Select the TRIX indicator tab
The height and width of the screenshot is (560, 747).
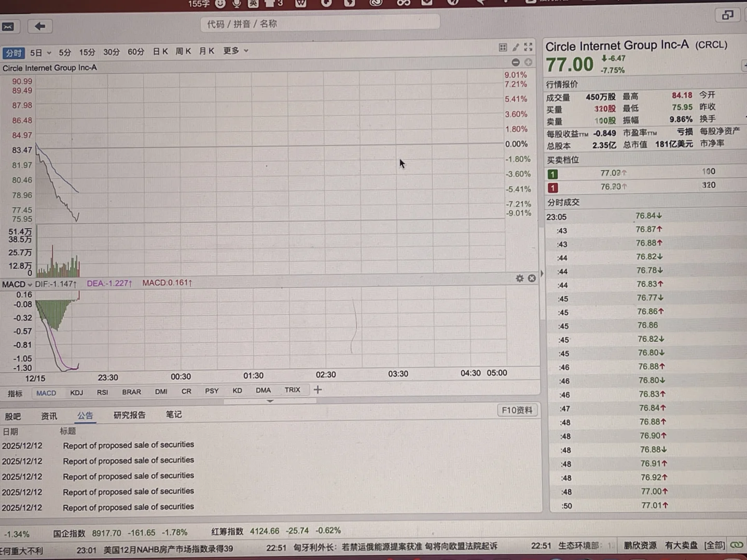[292, 389]
